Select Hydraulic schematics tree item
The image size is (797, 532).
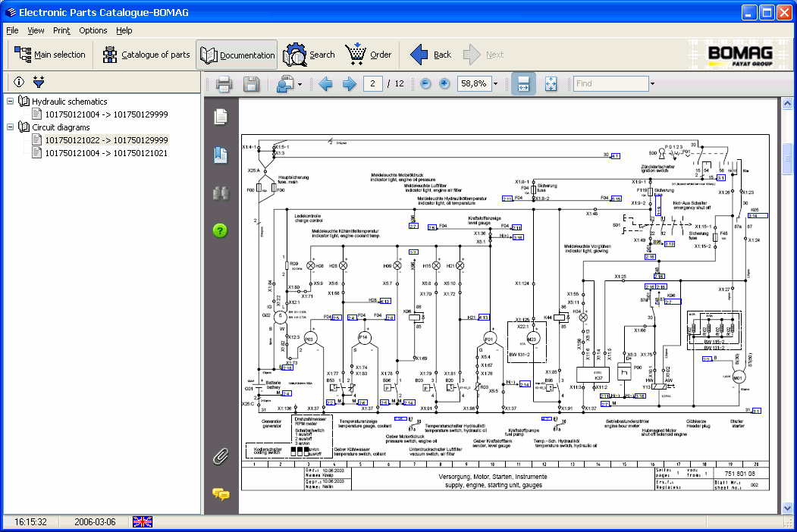tap(70, 102)
